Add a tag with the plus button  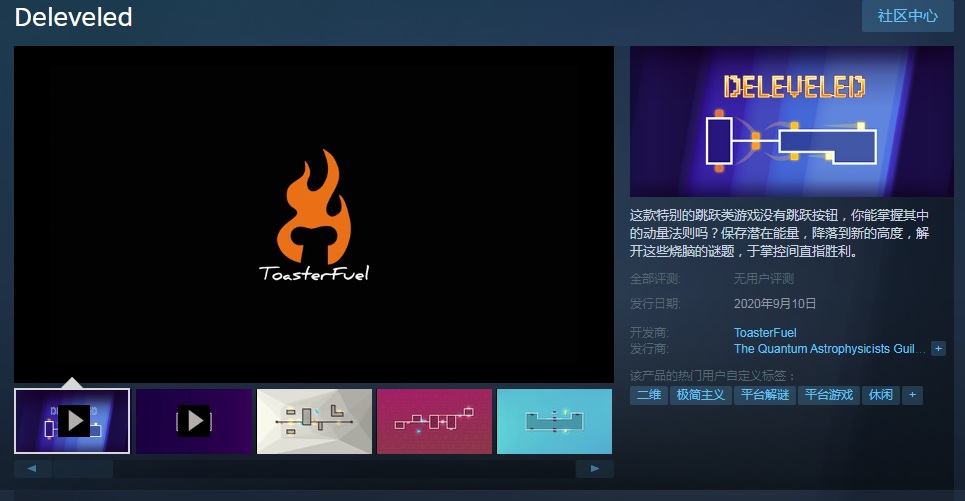click(x=912, y=395)
